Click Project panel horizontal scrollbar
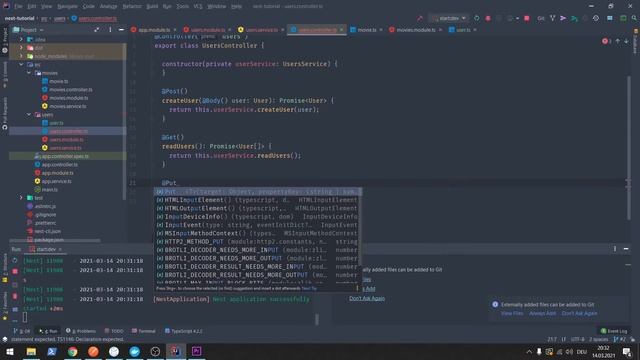The image size is (640, 360). pyautogui.click(x=55, y=241)
